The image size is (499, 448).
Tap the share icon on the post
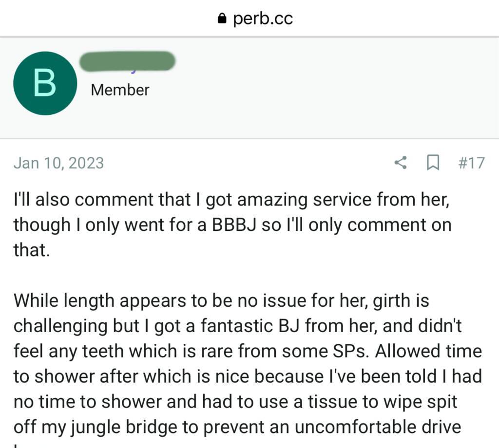click(401, 163)
